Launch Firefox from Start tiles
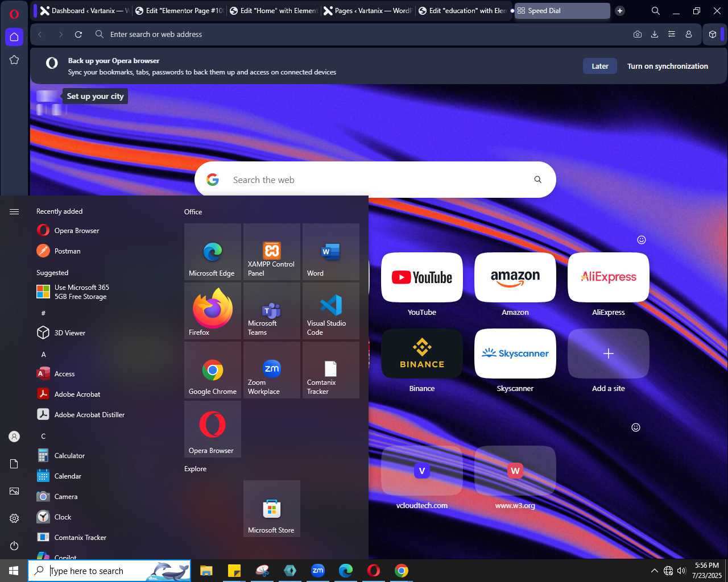 pos(213,310)
